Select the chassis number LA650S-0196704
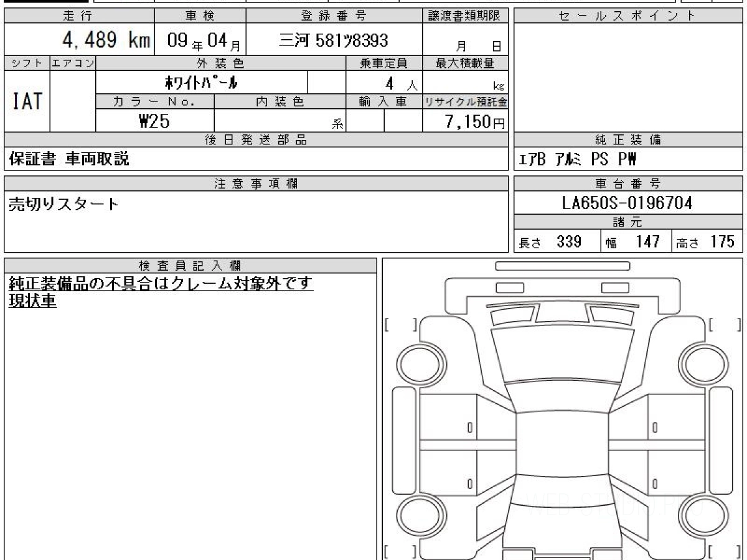This screenshot has height=560, width=747. pyautogui.click(x=627, y=203)
